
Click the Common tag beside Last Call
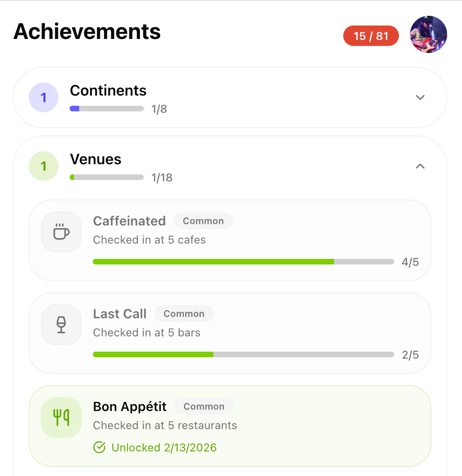tap(184, 314)
